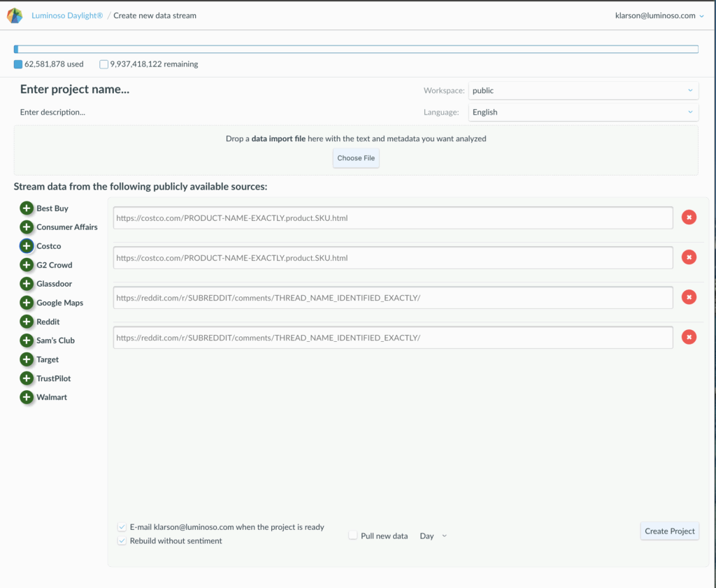Go to Luminoso Daylight breadcrumb link
Screen dimensions: 716x588
click(x=67, y=15)
